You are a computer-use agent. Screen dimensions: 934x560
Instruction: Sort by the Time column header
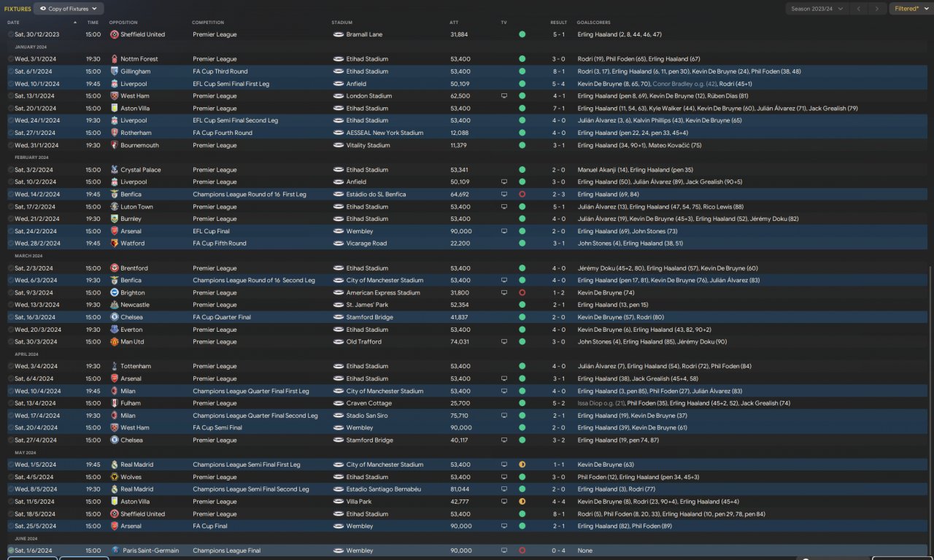click(x=93, y=23)
